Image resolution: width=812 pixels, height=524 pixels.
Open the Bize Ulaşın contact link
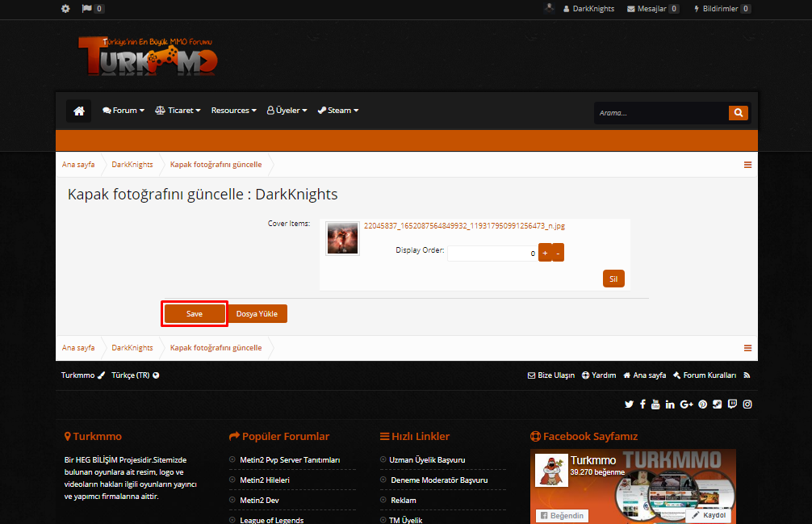551,375
